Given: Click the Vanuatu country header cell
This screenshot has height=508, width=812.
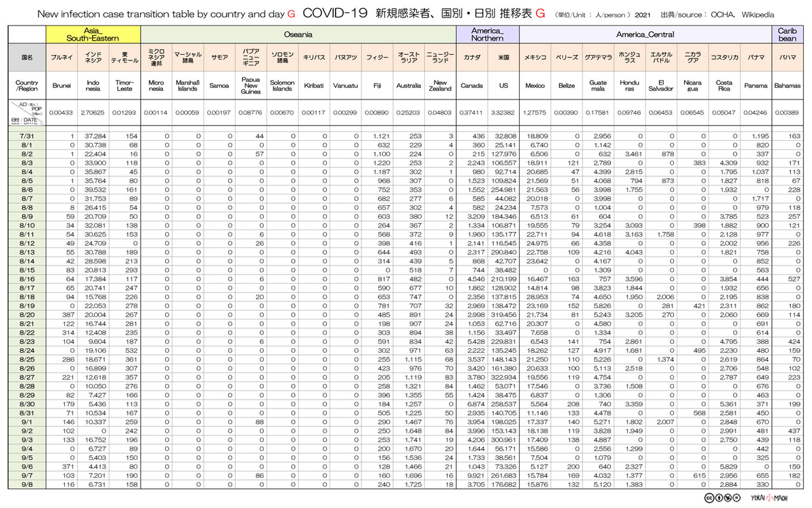Looking at the screenshot, I should tap(345, 86).
